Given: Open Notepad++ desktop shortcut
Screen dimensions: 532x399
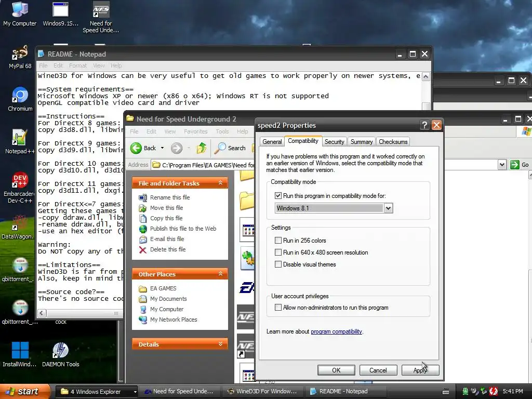Looking at the screenshot, I should click(x=20, y=141).
